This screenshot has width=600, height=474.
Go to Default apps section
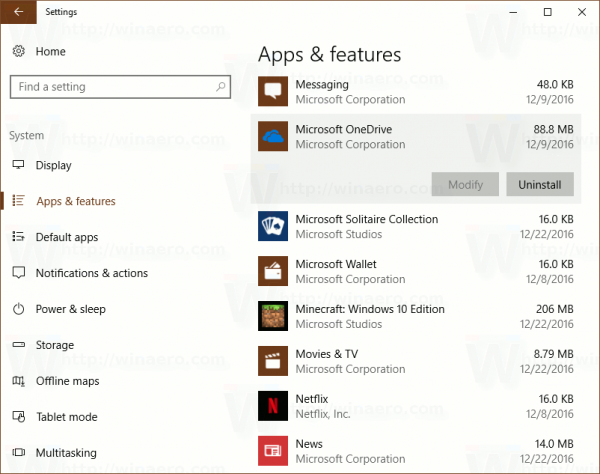(x=67, y=237)
